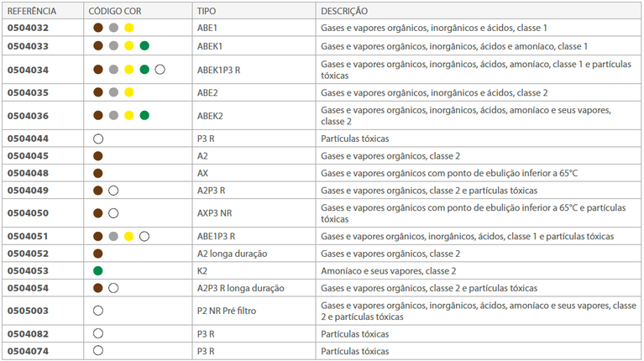The width and height of the screenshot is (644, 361).
Task: Click the DESCRIÇÃO column header
Action: pyautogui.click(x=344, y=11)
